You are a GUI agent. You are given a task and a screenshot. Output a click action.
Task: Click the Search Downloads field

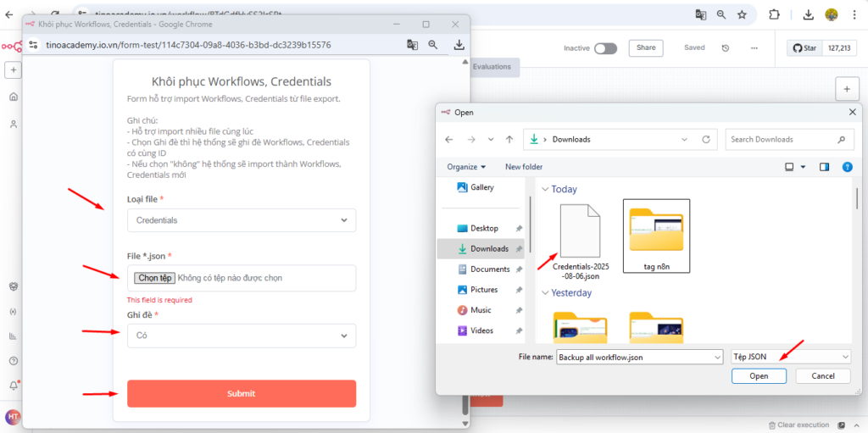(x=787, y=140)
